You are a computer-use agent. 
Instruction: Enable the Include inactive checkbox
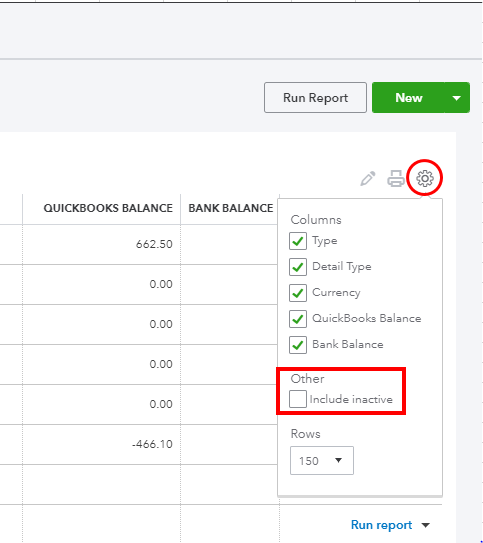(x=298, y=399)
